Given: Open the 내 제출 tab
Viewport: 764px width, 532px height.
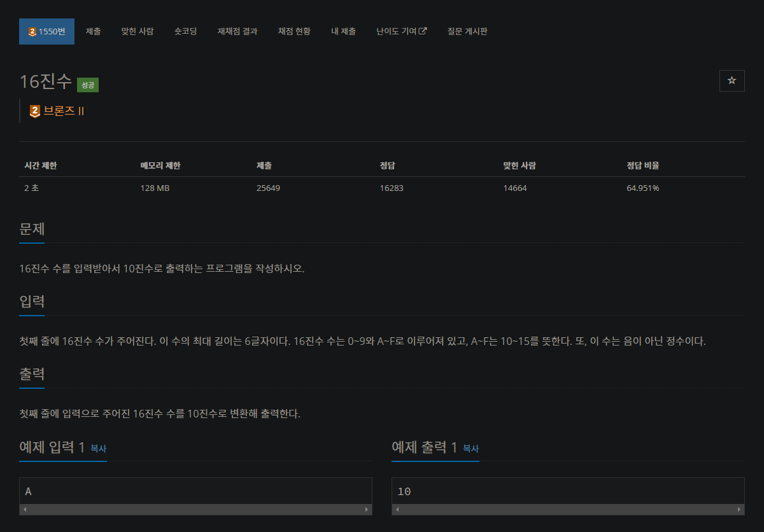Looking at the screenshot, I should click(344, 31).
